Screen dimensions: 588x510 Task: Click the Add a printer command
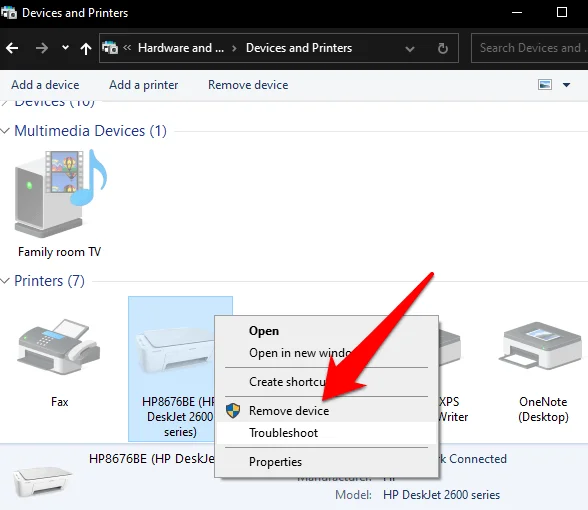tap(144, 85)
